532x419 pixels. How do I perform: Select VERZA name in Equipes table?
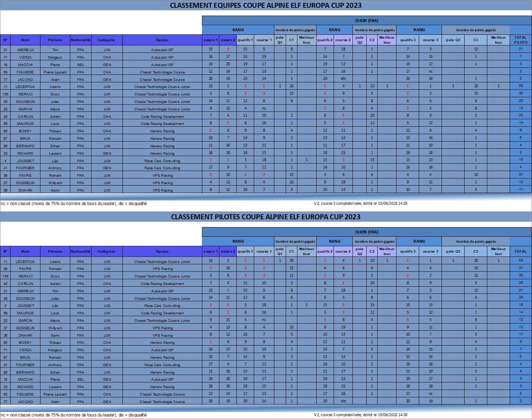[25, 57]
